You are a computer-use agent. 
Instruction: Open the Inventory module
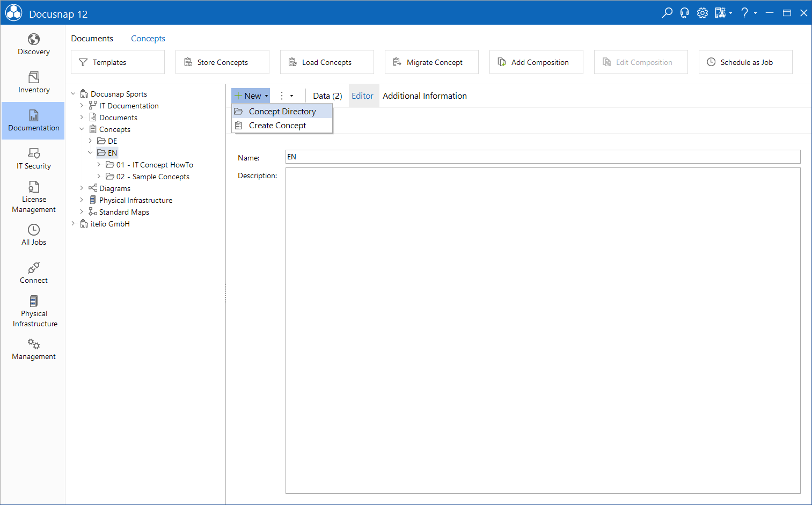coord(33,83)
